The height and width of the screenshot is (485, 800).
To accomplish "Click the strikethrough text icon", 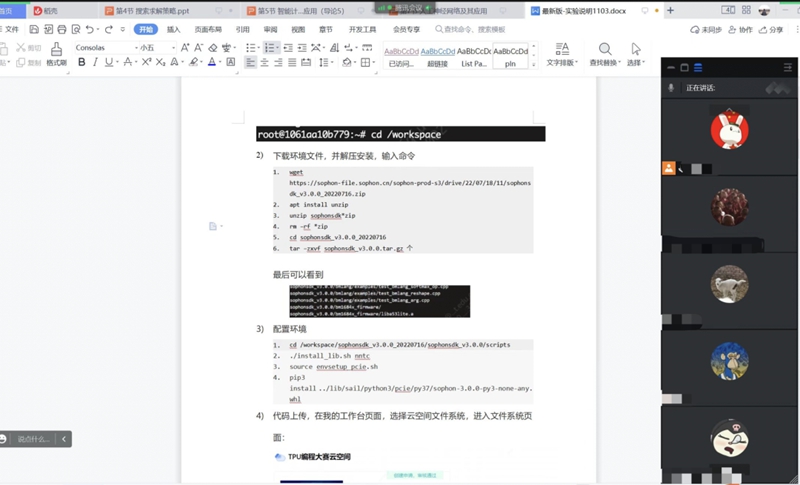I will [128, 62].
